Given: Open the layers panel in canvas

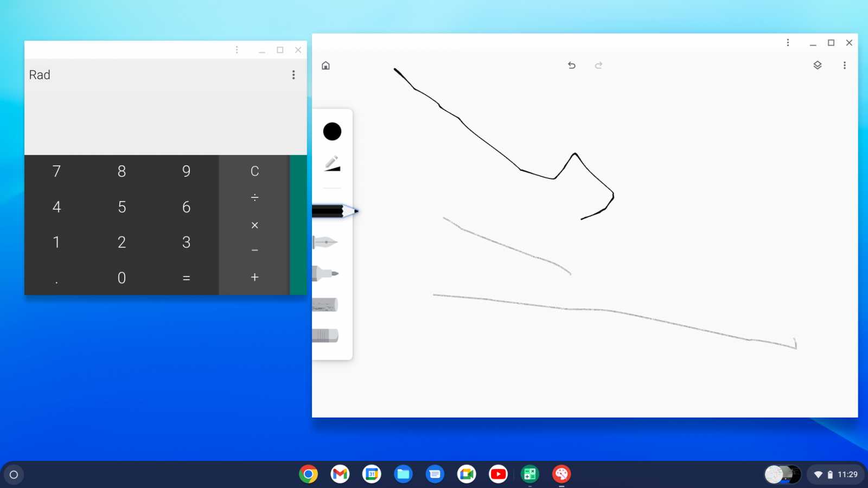Looking at the screenshot, I should click(x=818, y=65).
